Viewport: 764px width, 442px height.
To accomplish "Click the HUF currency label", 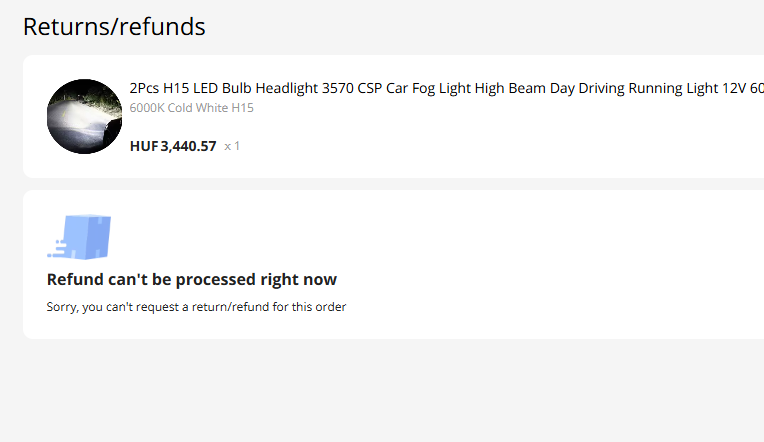I will (x=144, y=146).
